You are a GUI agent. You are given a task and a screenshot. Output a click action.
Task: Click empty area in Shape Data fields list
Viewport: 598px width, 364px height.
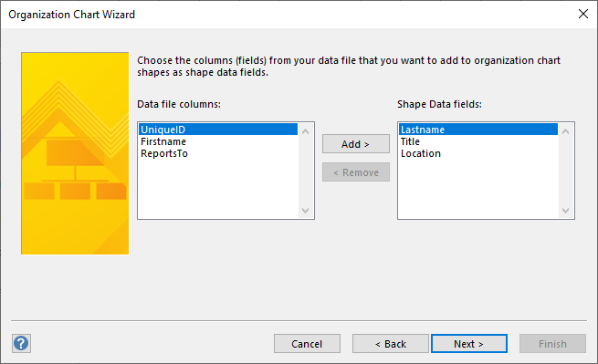[478, 189]
